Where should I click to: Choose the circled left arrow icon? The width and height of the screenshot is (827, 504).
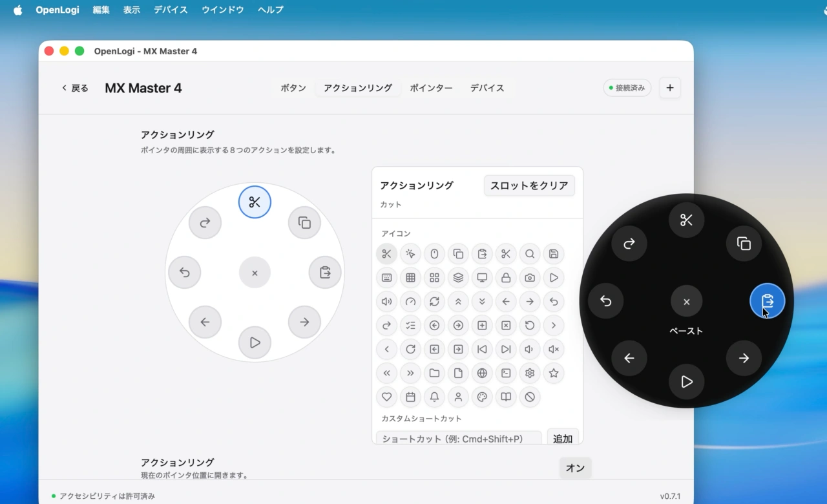click(x=434, y=326)
